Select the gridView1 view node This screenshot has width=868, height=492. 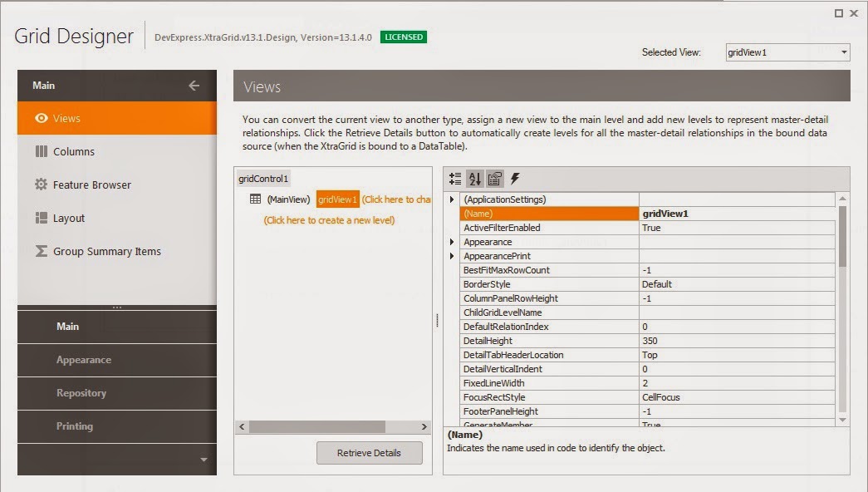(338, 199)
